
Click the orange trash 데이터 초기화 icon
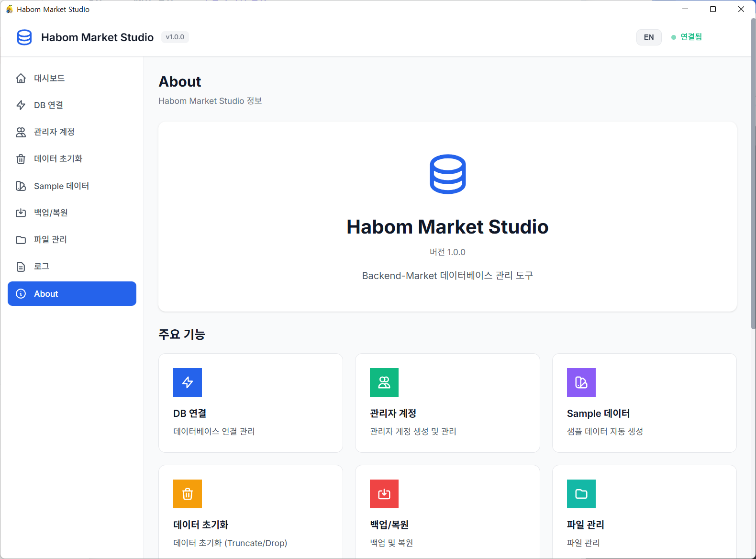[x=188, y=494]
